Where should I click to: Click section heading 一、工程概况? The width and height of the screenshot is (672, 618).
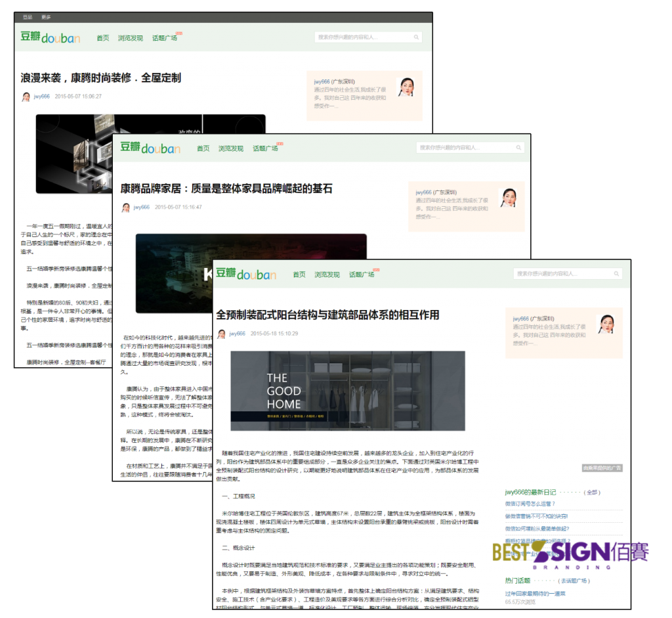pos(238,497)
